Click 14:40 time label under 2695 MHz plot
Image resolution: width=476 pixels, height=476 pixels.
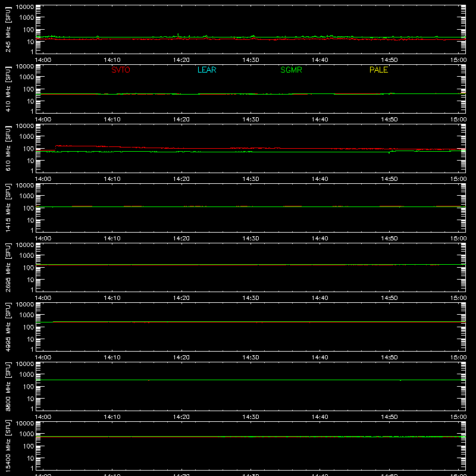(x=320, y=298)
